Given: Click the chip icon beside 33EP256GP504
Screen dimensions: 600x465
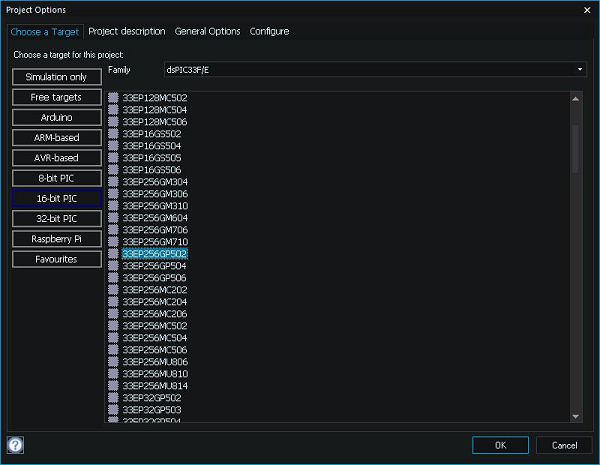Looking at the screenshot, I should tap(113, 266).
